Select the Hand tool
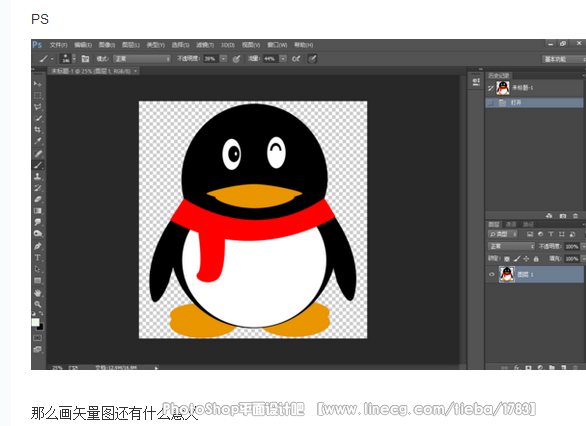Image resolution: width=586 pixels, height=426 pixels. pyautogui.click(x=37, y=293)
